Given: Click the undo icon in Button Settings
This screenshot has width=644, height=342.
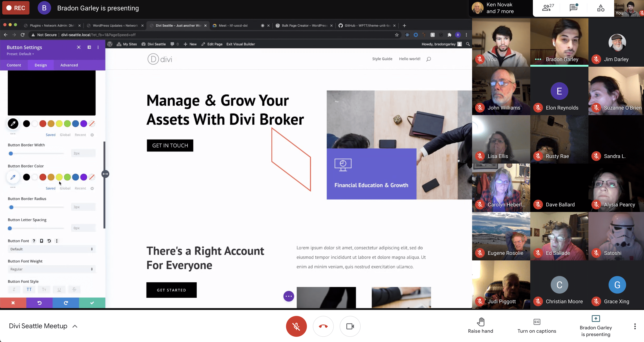Looking at the screenshot, I should 39,303.
